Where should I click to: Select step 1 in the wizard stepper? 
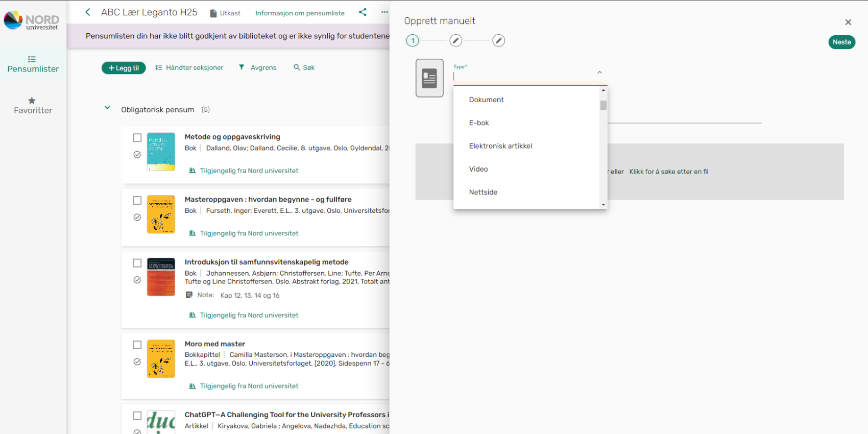pos(413,41)
